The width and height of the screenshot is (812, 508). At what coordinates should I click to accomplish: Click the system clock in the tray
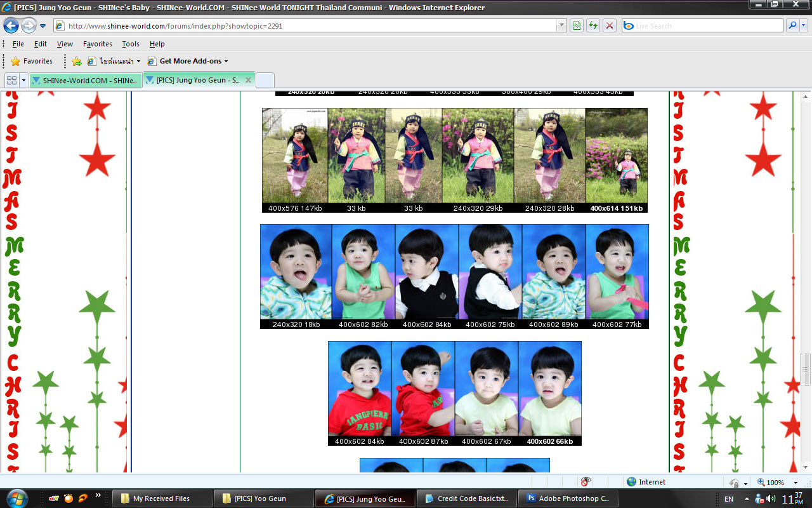point(793,498)
